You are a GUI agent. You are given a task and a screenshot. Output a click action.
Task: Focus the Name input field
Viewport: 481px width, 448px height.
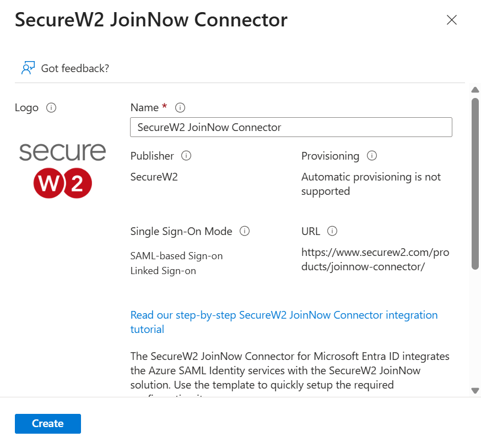tap(291, 127)
